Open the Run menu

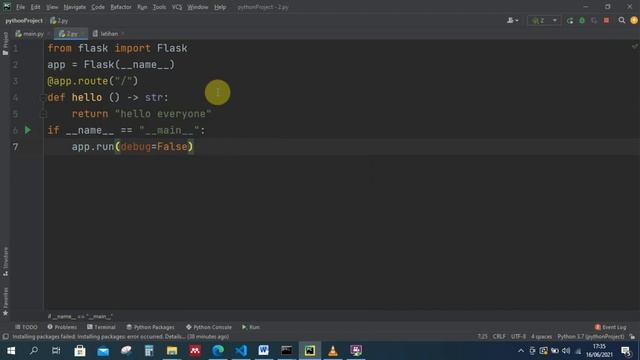142,7
